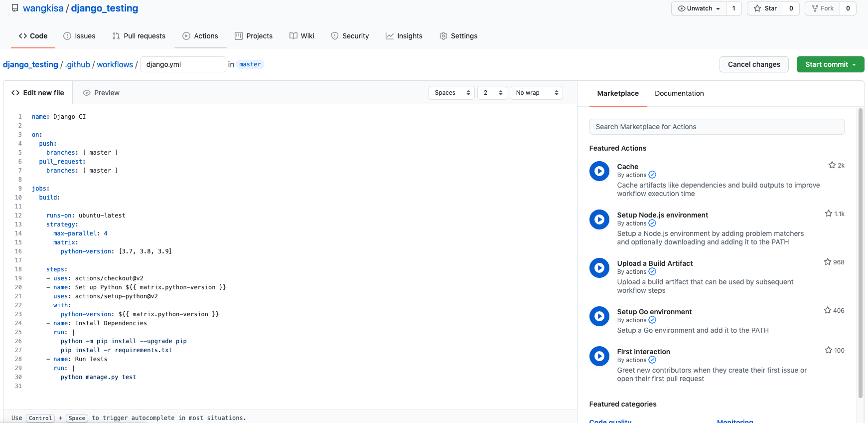Click the Marketplace sidebar scrollbar

pyautogui.click(x=861, y=253)
